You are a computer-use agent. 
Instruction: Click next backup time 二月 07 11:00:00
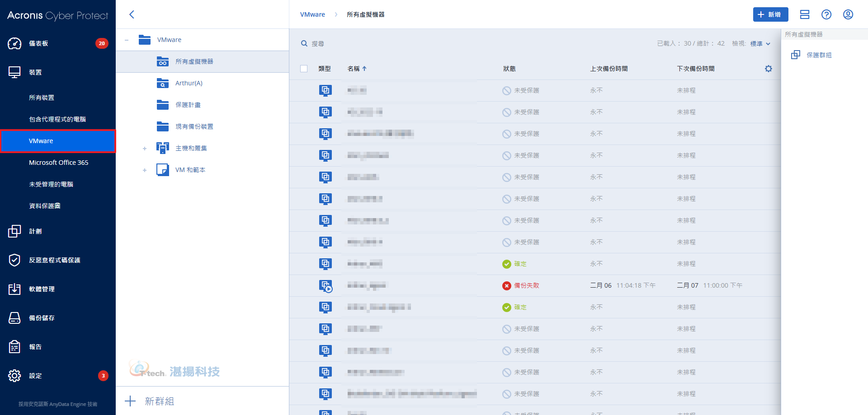click(710, 285)
